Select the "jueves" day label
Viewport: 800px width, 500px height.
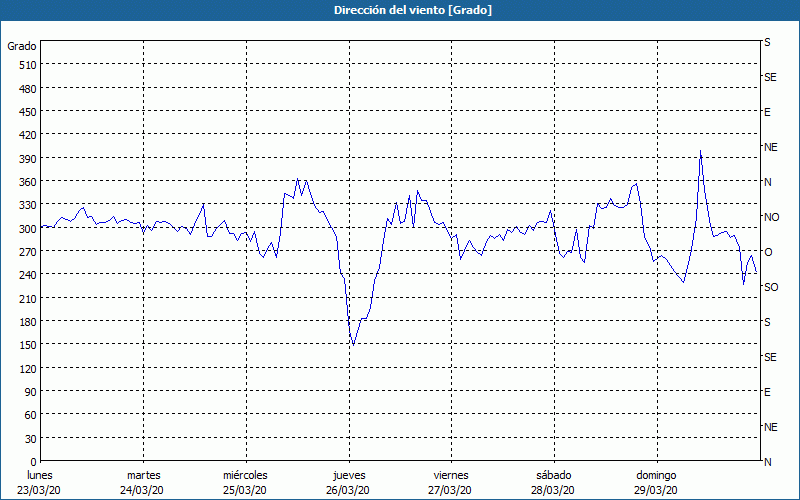349,476
